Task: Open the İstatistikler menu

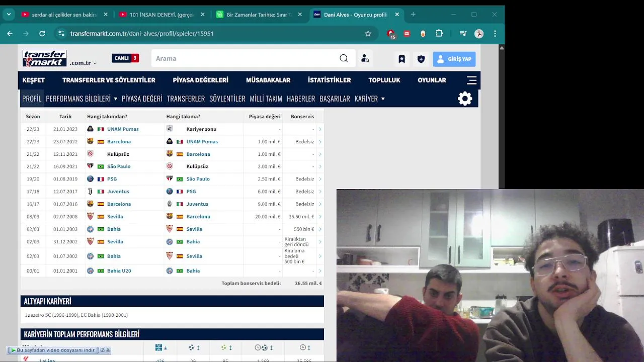Action: tap(329, 80)
